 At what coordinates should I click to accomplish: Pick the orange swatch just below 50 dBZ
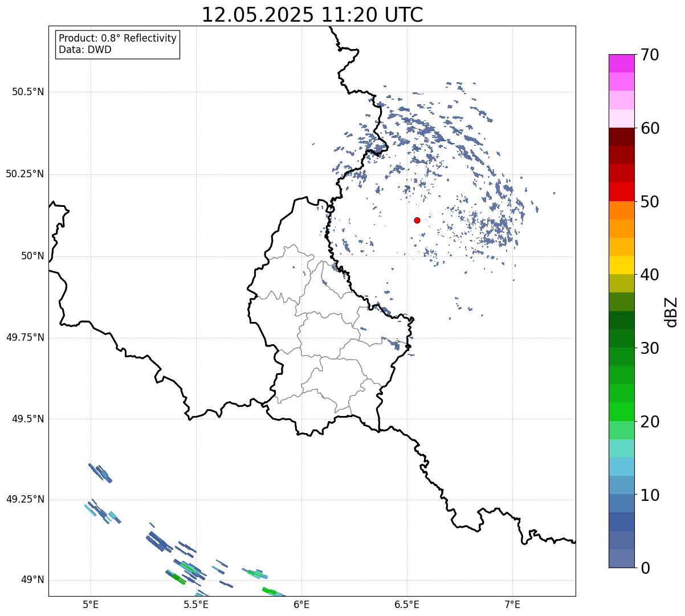tap(621, 210)
